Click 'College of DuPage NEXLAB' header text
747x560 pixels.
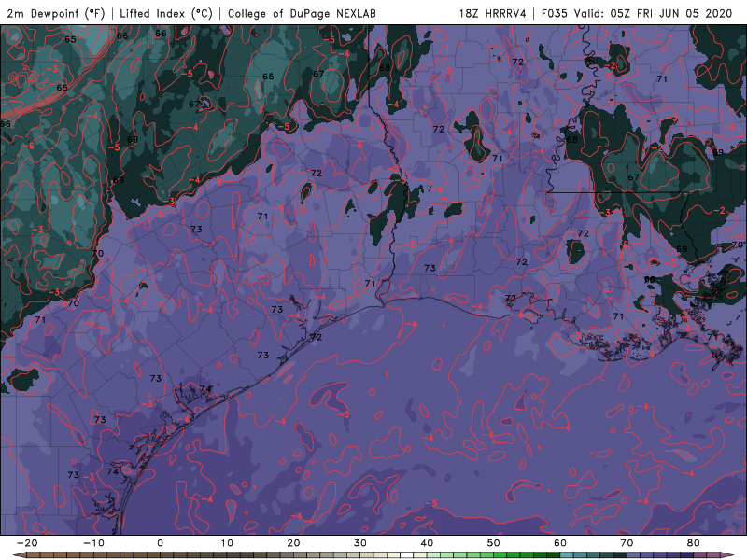tap(302, 13)
